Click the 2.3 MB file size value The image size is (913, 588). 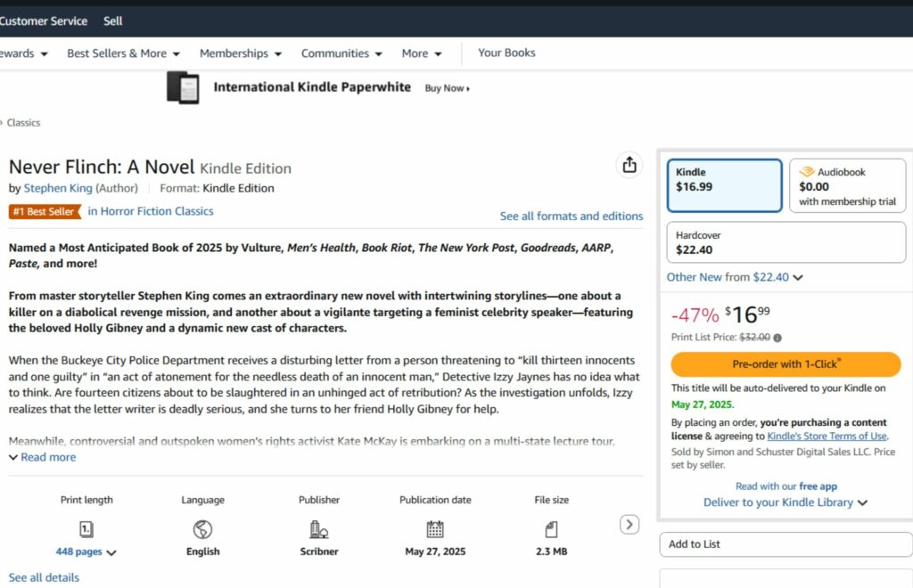coord(551,551)
